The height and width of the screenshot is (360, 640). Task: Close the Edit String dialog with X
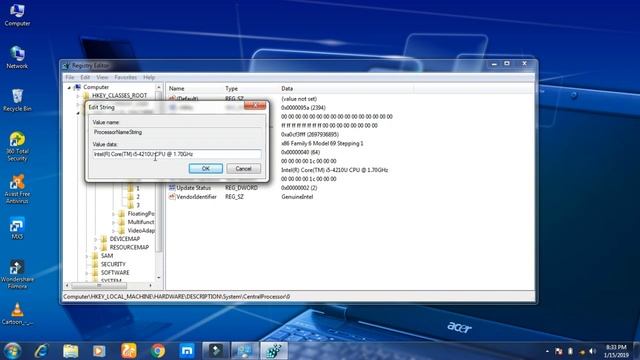255,106
